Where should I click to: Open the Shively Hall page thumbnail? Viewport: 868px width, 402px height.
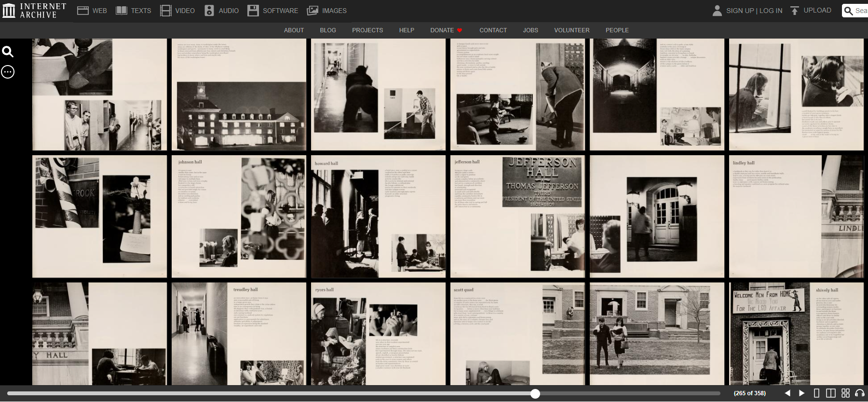(x=796, y=334)
